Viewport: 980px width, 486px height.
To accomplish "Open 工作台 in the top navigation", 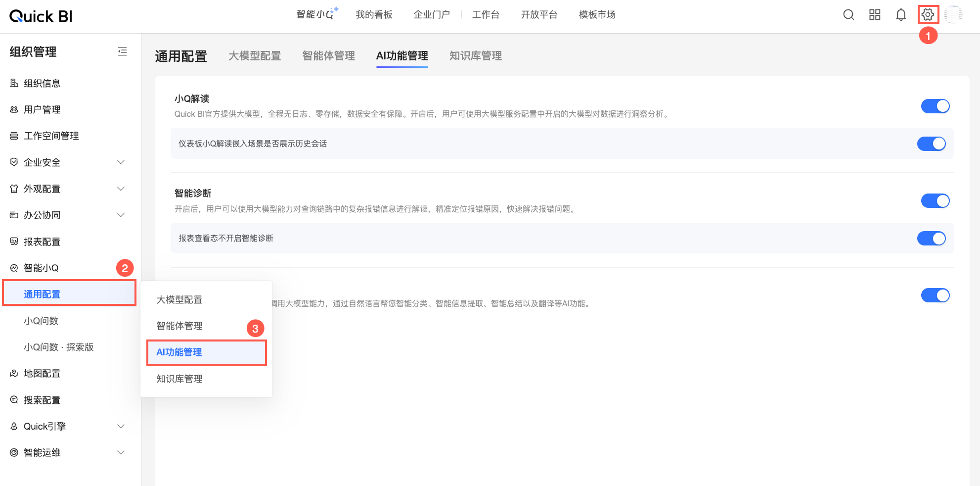I will 486,15.
